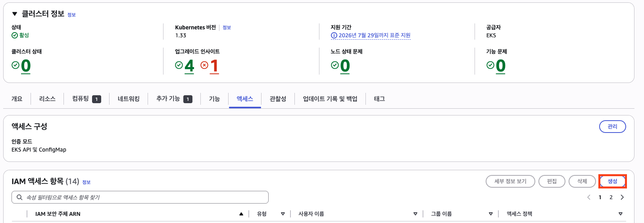Viewport: 644px width, 223px height.
Task: Open the 네트워킹 tab
Action: click(129, 99)
